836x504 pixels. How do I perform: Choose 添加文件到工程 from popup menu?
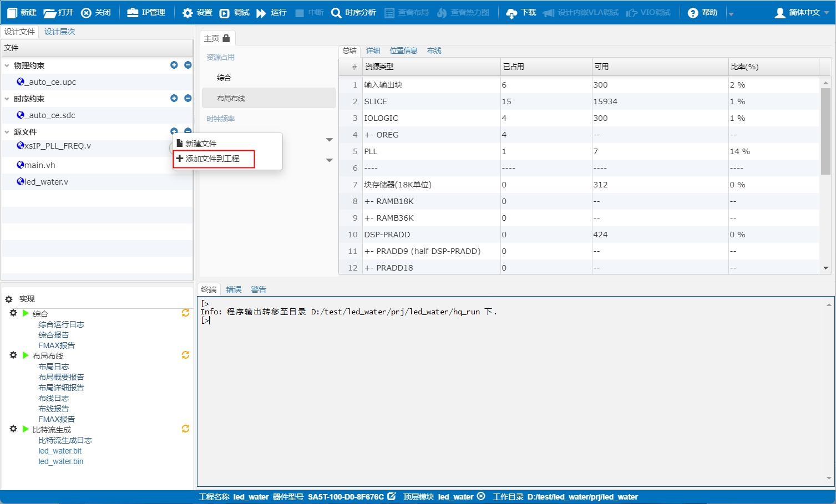(213, 159)
